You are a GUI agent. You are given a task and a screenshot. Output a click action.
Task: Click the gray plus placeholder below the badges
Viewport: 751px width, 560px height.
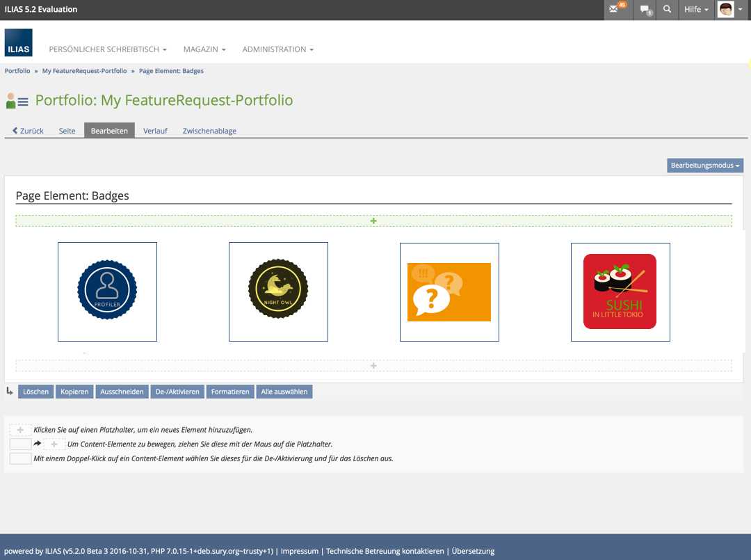[x=373, y=366]
